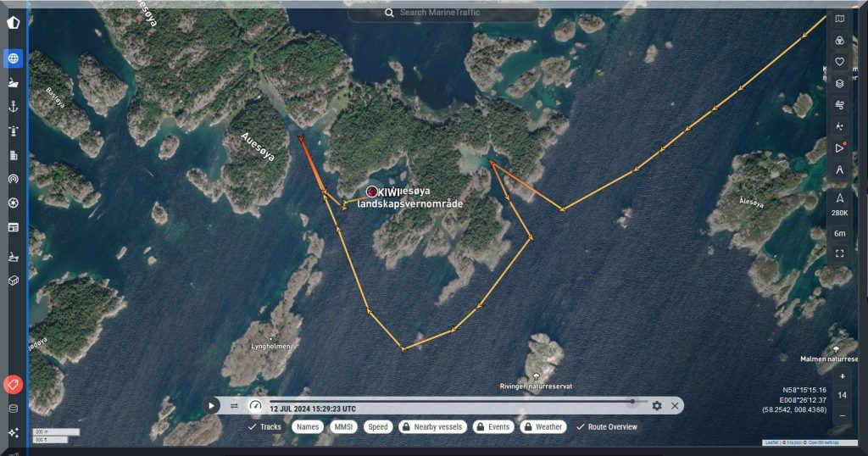
Task: Open the wind weather layer icon
Action: pyautogui.click(x=839, y=105)
